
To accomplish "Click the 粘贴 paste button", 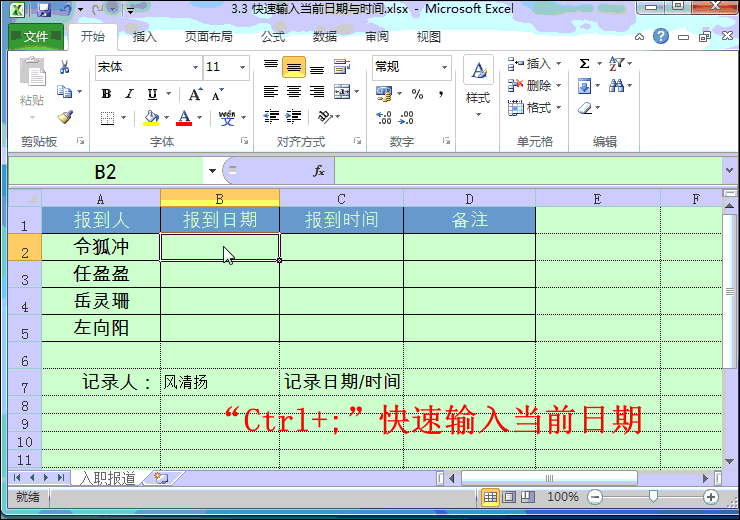I will click(x=32, y=86).
